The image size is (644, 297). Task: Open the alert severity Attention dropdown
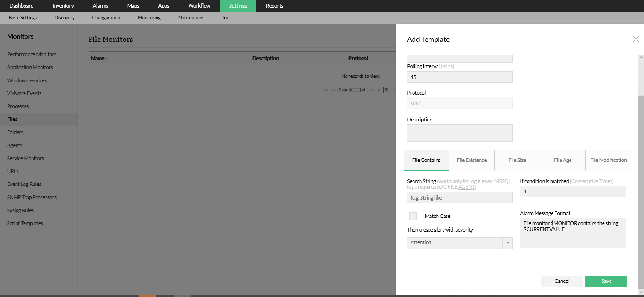460,243
